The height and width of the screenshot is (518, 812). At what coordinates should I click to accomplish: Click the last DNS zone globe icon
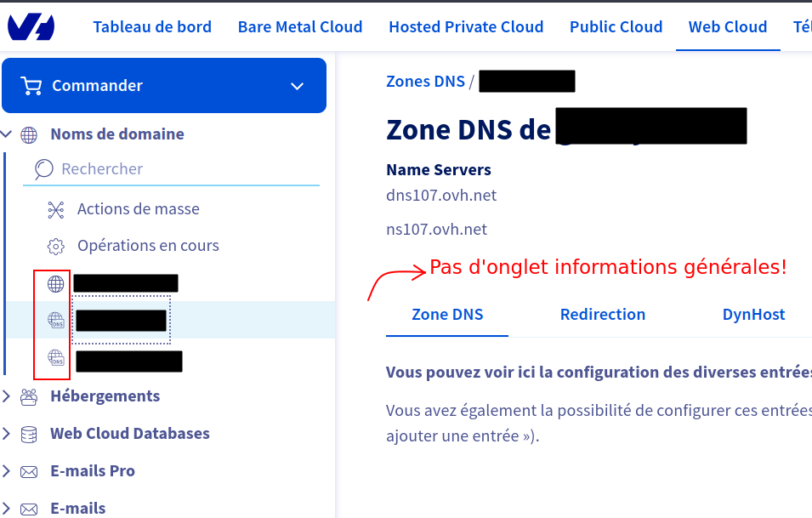click(56, 357)
